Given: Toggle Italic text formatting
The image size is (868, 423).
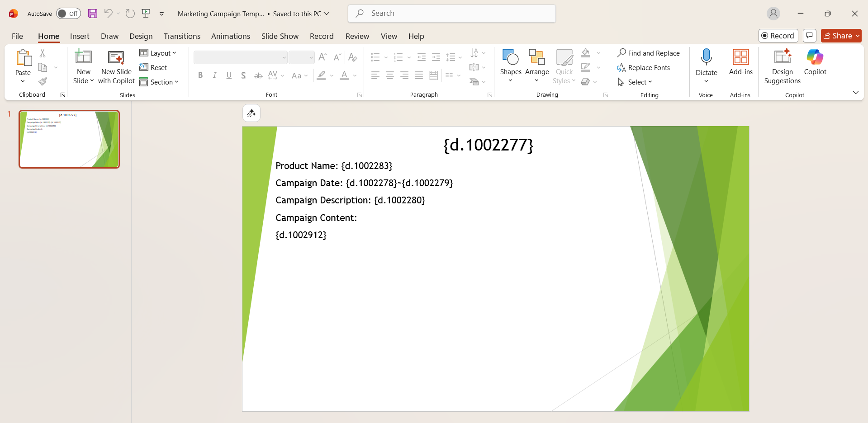Looking at the screenshot, I should tap(215, 75).
